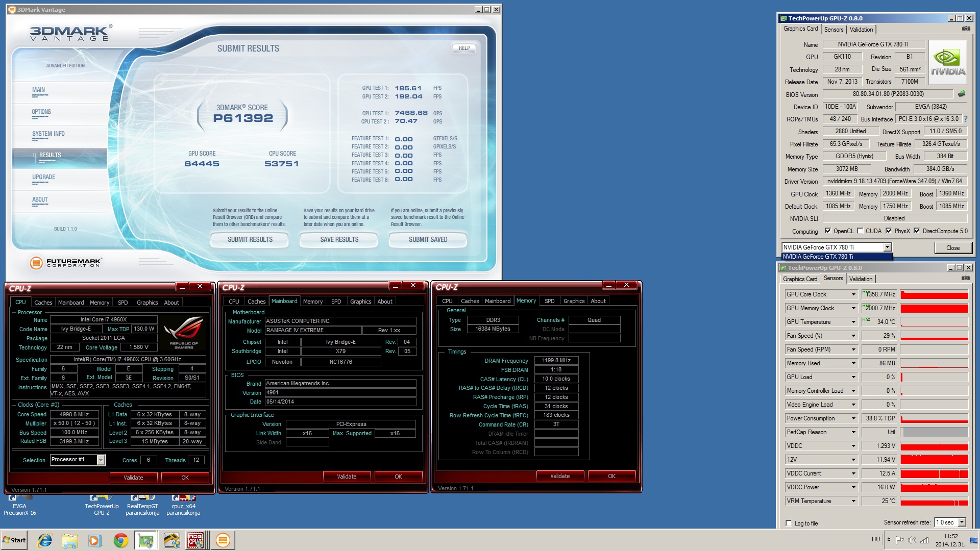Switch to Sensors tab in upper GPU-Z window
Image resolution: width=980 pixels, height=551 pixels.
834,30
